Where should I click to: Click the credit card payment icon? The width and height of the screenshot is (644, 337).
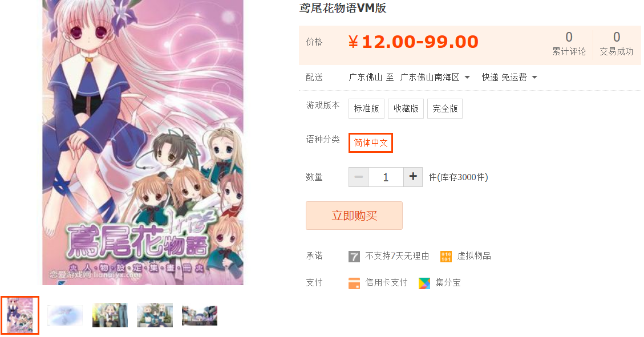pos(354,283)
